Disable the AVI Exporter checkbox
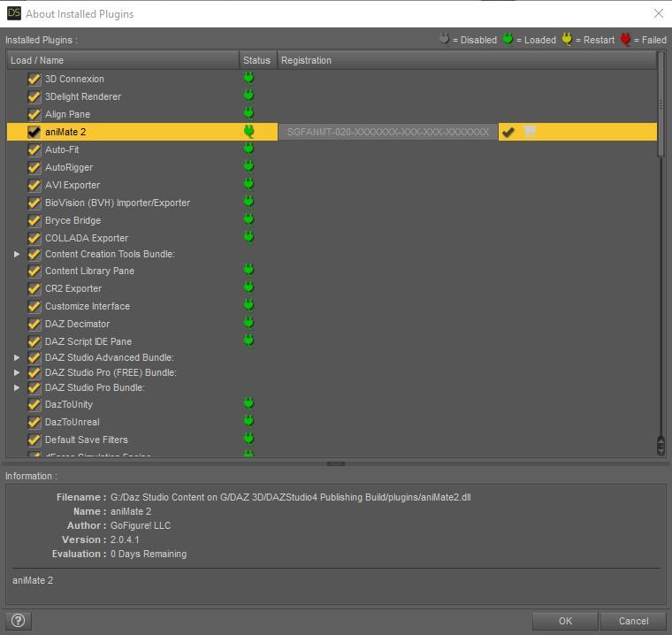 click(x=34, y=185)
